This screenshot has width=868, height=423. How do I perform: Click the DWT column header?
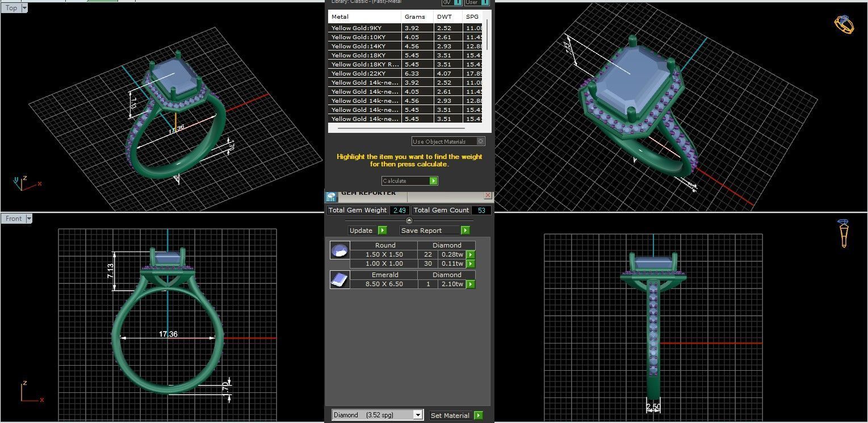[448, 16]
